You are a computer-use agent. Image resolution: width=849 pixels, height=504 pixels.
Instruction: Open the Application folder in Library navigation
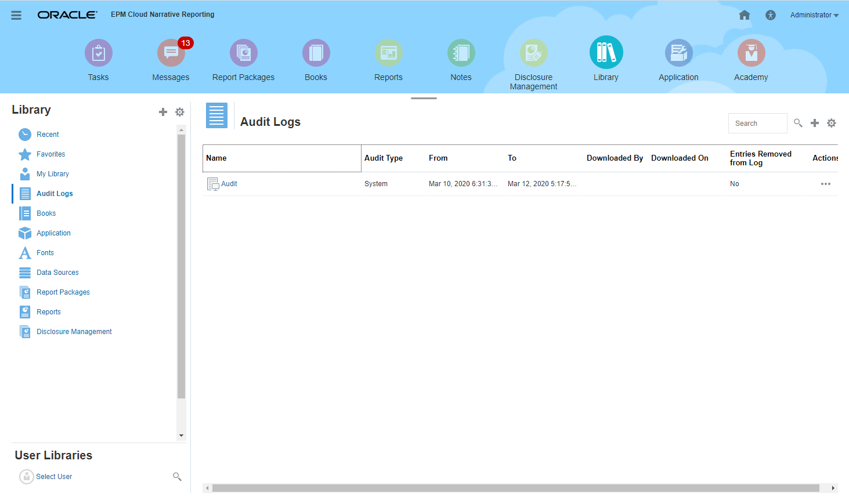pyautogui.click(x=53, y=233)
